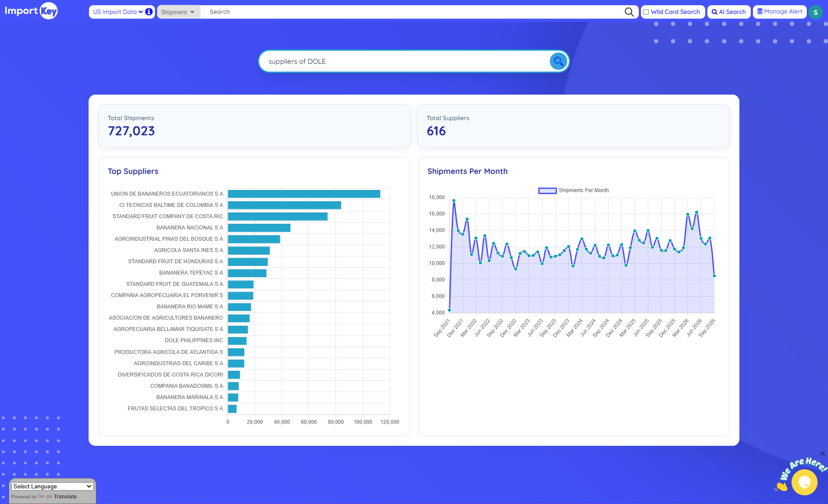This screenshot has width=828, height=504.
Task: Open the user avatar S menu
Action: pyautogui.click(x=815, y=12)
